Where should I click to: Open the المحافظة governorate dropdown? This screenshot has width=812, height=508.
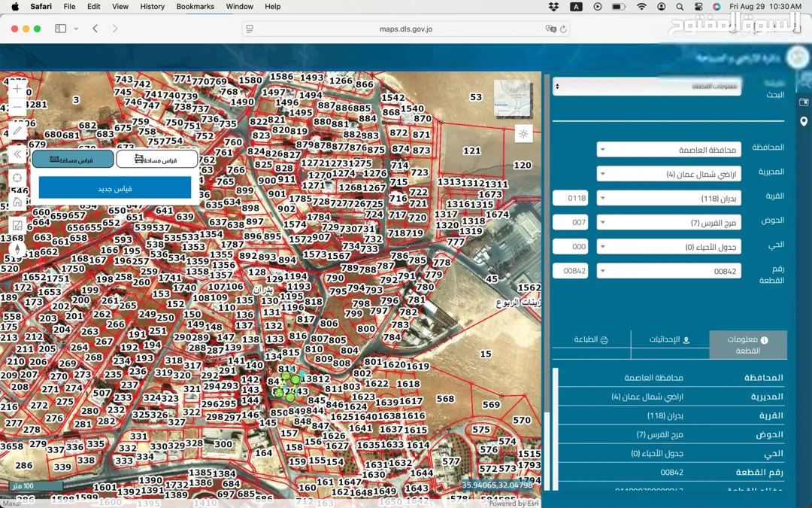(x=668, y=150)
